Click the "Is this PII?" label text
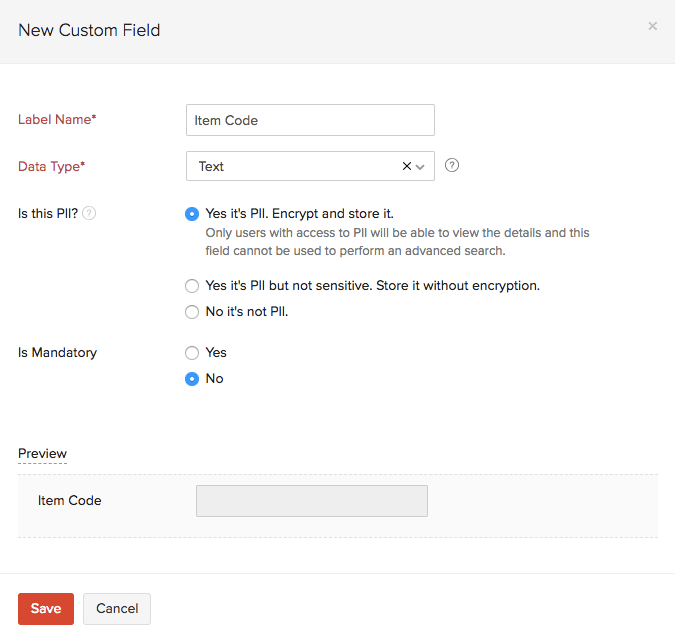Screen dimensions: 675x641 48,214
